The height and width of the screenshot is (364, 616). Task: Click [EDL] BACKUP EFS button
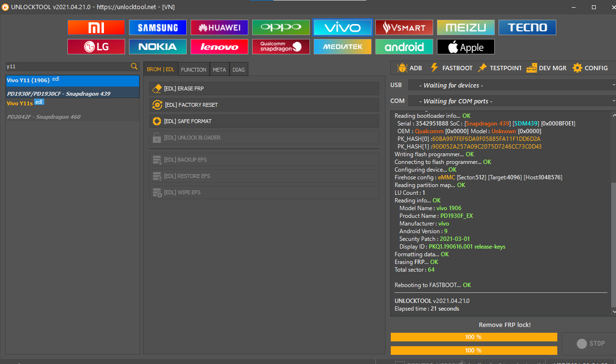click(264, 160)
